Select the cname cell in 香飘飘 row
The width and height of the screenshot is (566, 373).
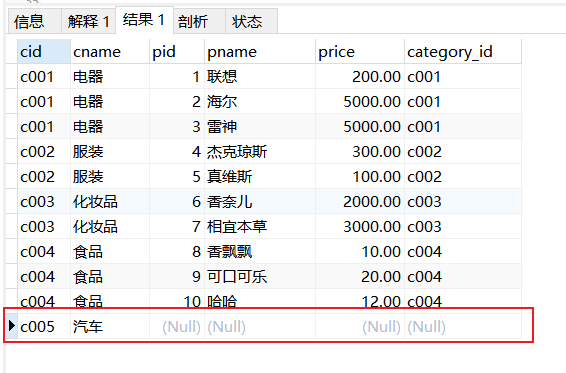[x=110, y=251]
